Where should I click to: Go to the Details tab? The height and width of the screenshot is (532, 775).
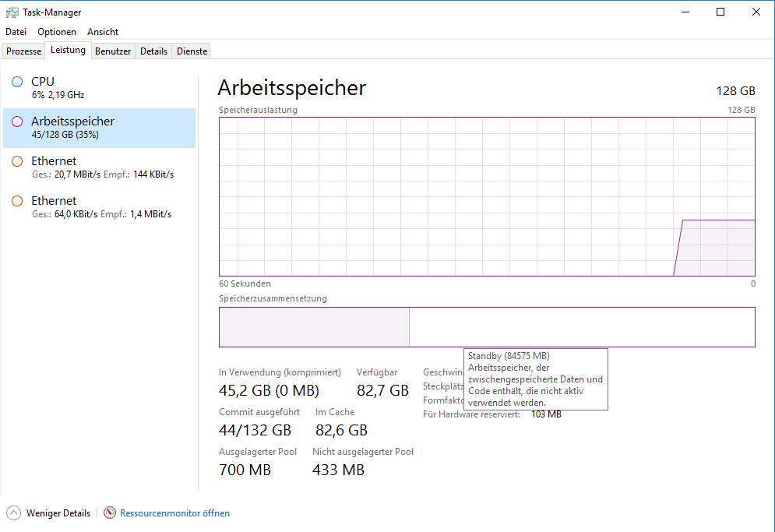153,51
